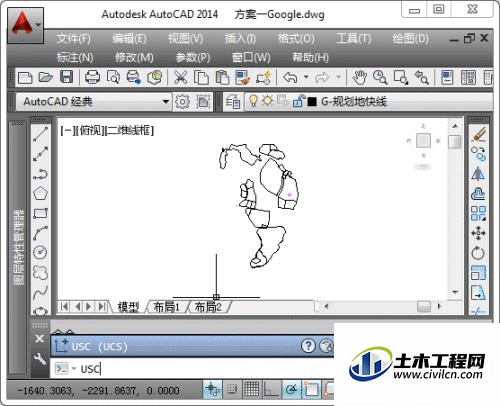Toggle Infer Constraints in status bar
This screenshot has height=406, width=500.
pos(212,389)
